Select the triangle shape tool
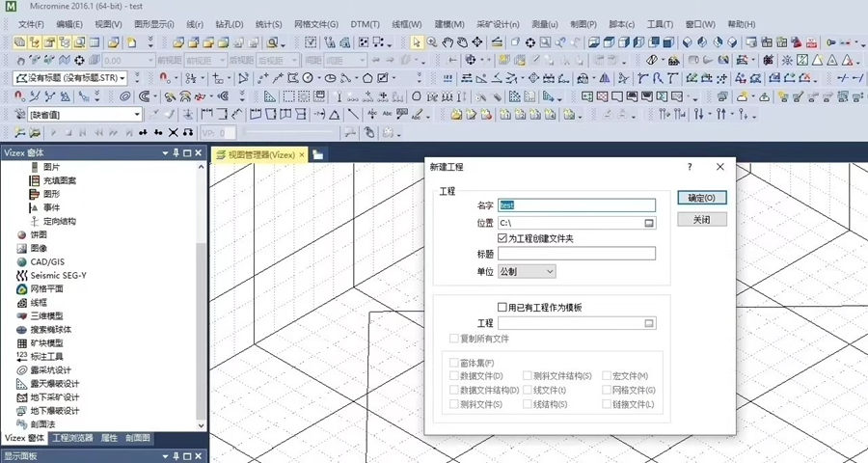868x463 pixels. pyautogui.click(x=335, y=115)
